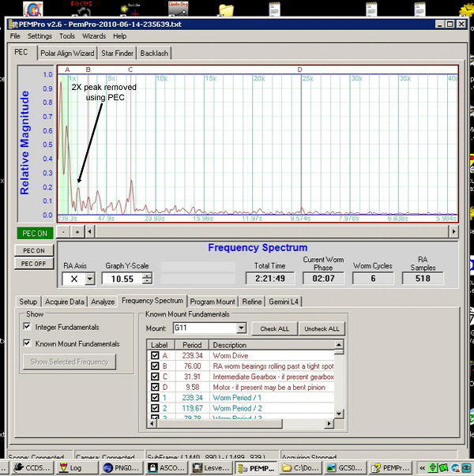
Task: Open the Tools menu
Action: pyautogui.click(x=67, y=36)
